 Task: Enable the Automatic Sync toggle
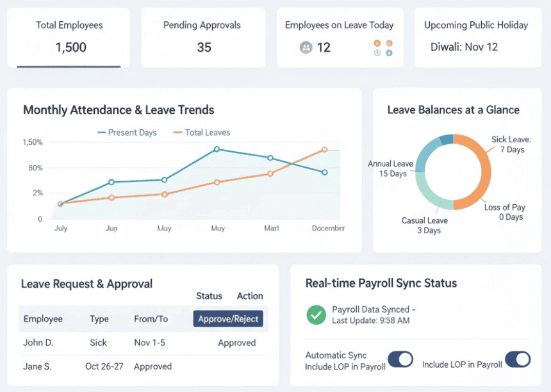click(x=400, y=360)
